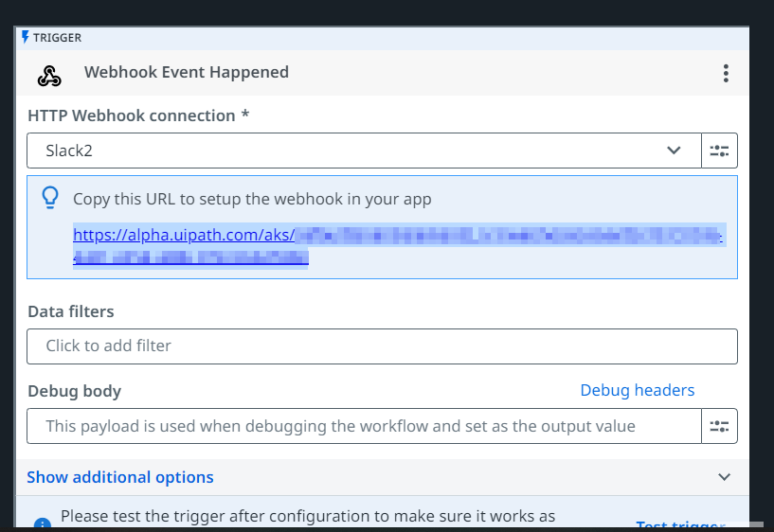Image resolution: width=774 pixels, height=532 pixels.
Task: Open the Debug headers link
Action: pos(638,390)
